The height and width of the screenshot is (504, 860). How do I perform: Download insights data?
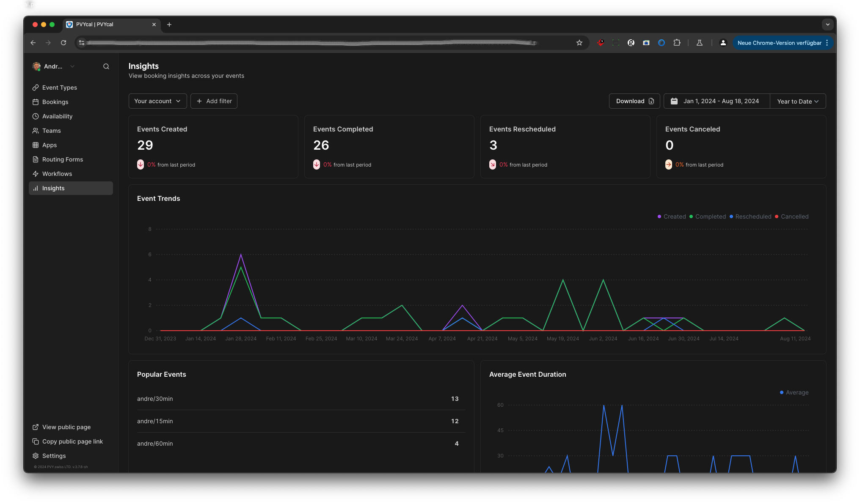point(634,101)
